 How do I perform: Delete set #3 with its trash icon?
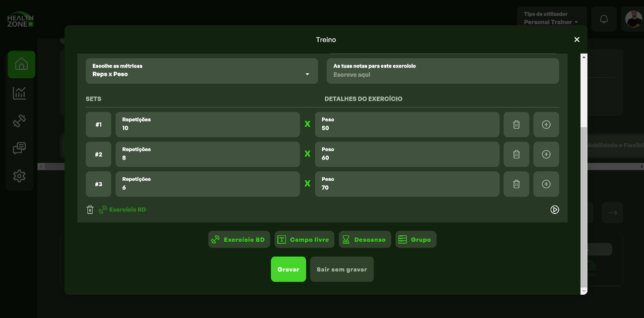click(516, 184)
